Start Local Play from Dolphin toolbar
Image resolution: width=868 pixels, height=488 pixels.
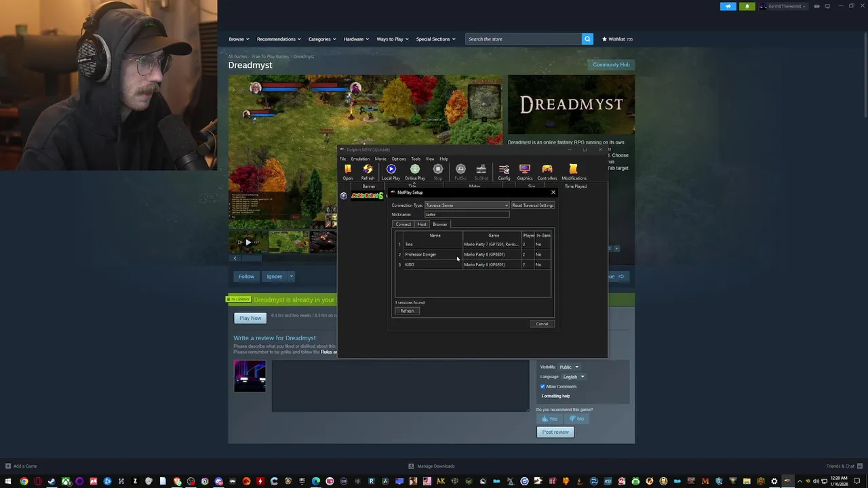coord(391,171)
